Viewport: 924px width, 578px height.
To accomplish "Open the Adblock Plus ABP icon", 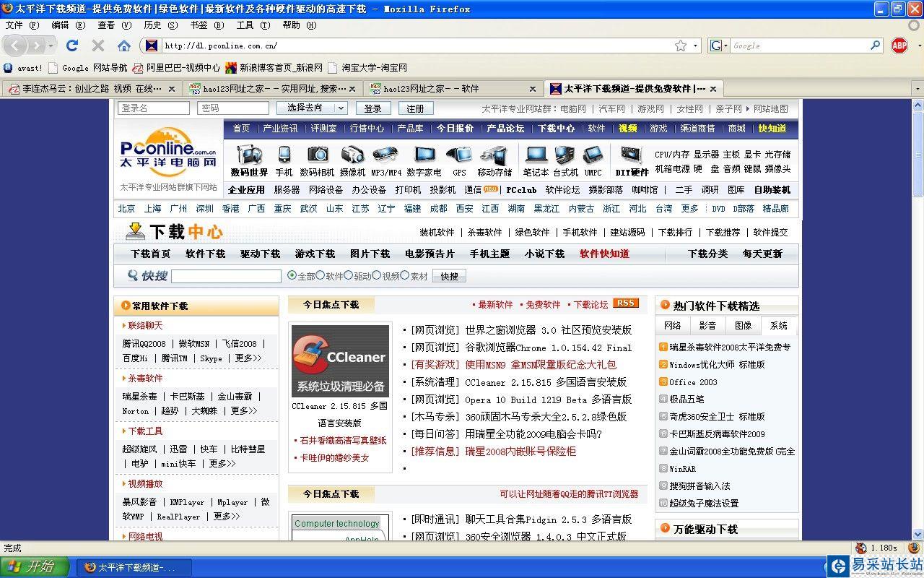I will [x=899, y=46].
